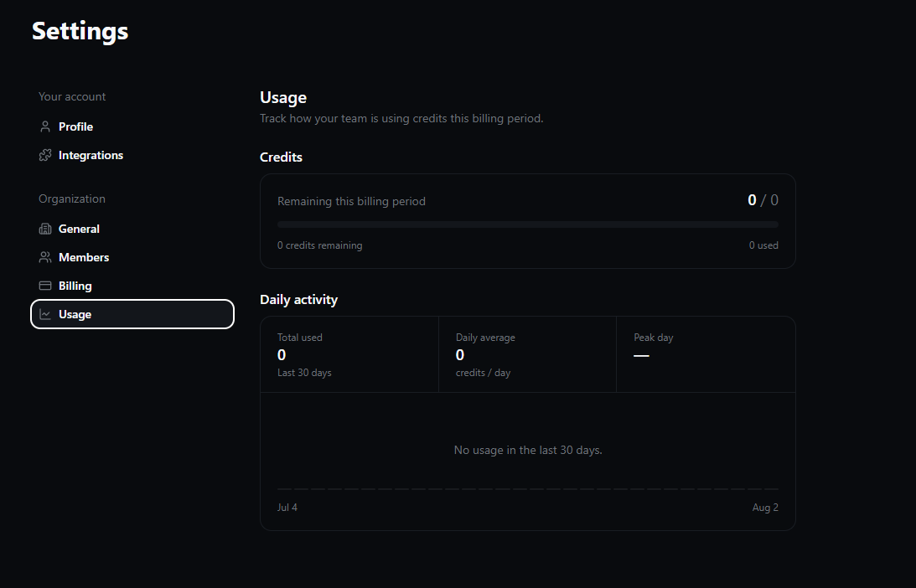Click the 'Your account' sidebar section label
The height and width of the screenshot is (588, 916).
click(72, 97)
